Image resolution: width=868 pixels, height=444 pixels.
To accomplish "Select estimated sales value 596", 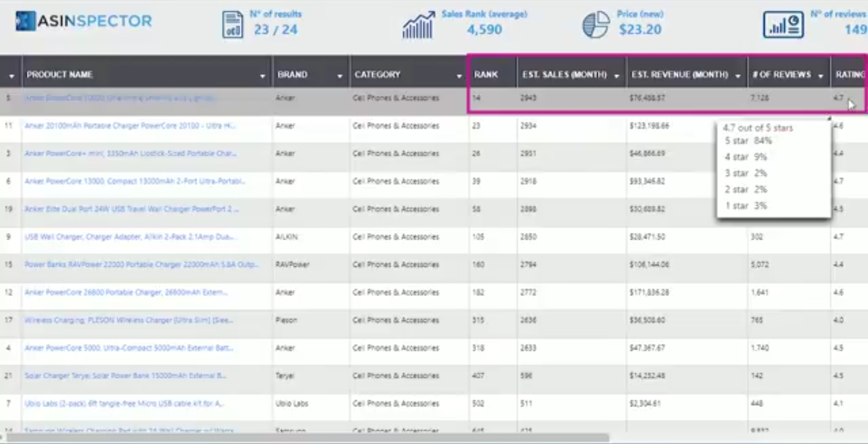I will [527, 375].
